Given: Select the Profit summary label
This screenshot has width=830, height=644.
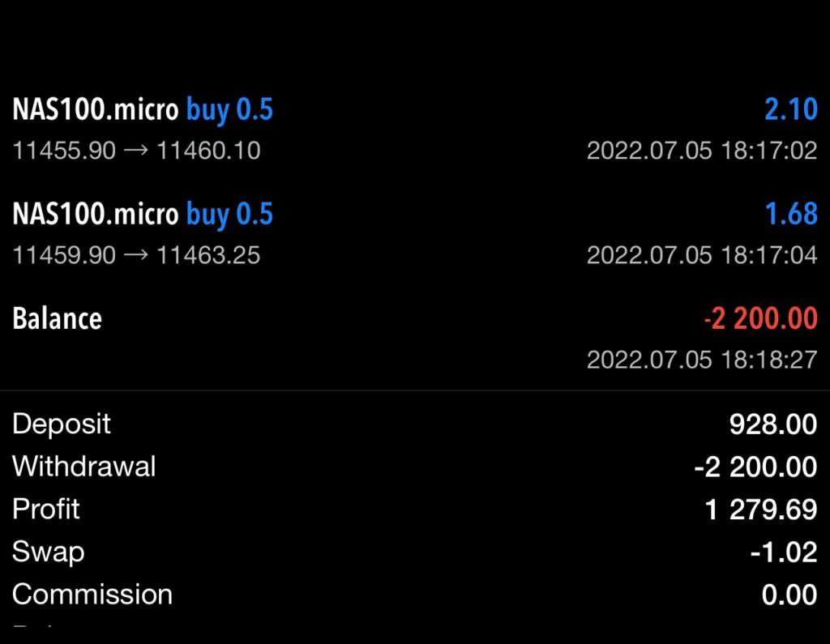Looking at the screenshot, I should click(45, 510).
